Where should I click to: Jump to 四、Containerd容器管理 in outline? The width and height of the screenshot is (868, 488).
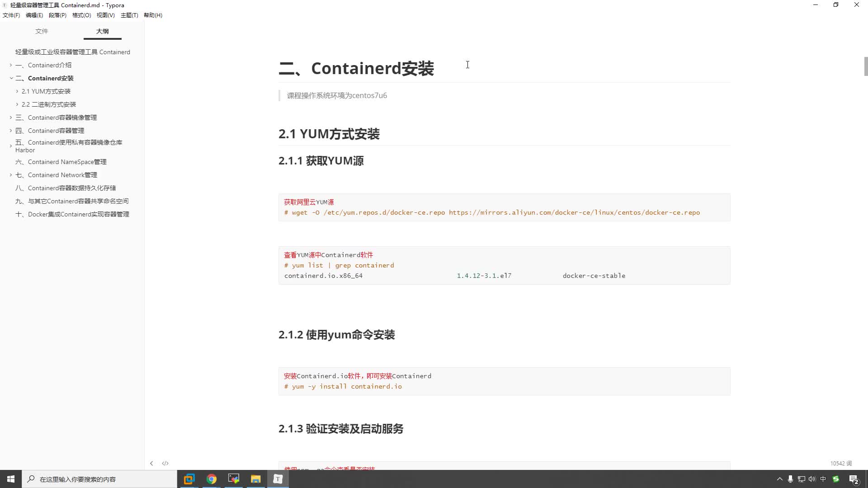pos(50,131)
